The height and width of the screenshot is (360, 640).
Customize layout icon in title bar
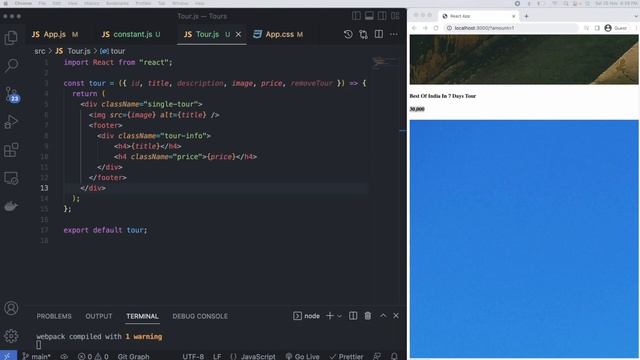click(x=395, y=16)
